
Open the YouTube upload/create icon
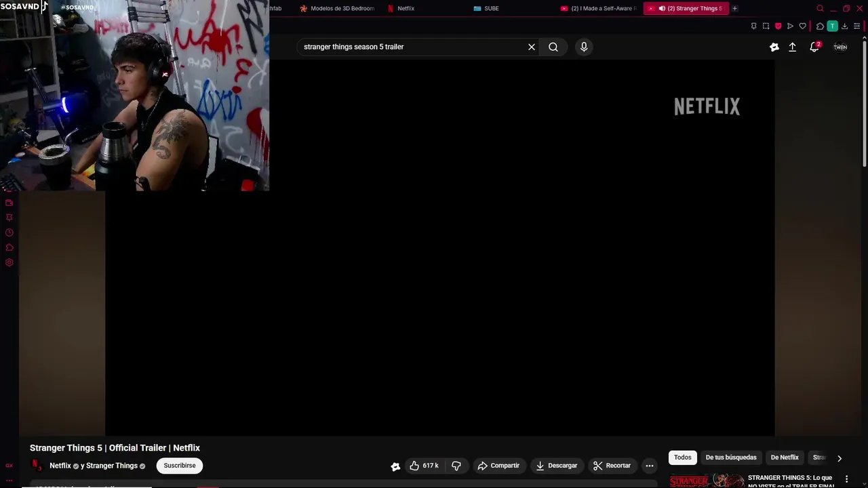click(x=792, y=47)
